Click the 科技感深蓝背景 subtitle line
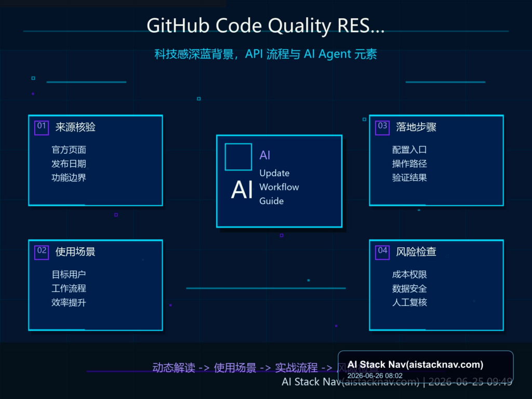532x399 pixels. click(265, 54)
